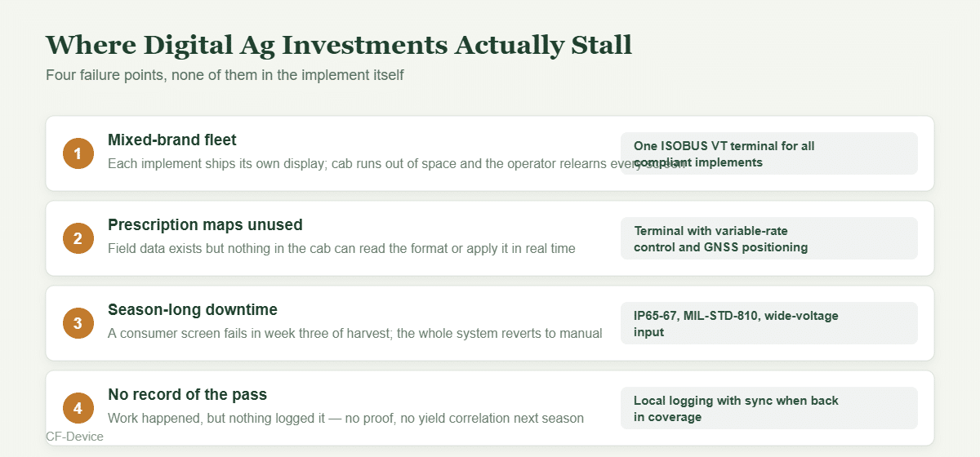Click the ISOBUS VT terminal solution box

769,153
